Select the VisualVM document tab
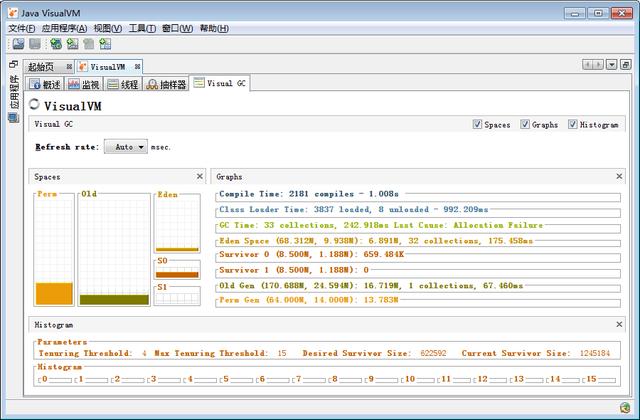 tap(107, 67)
